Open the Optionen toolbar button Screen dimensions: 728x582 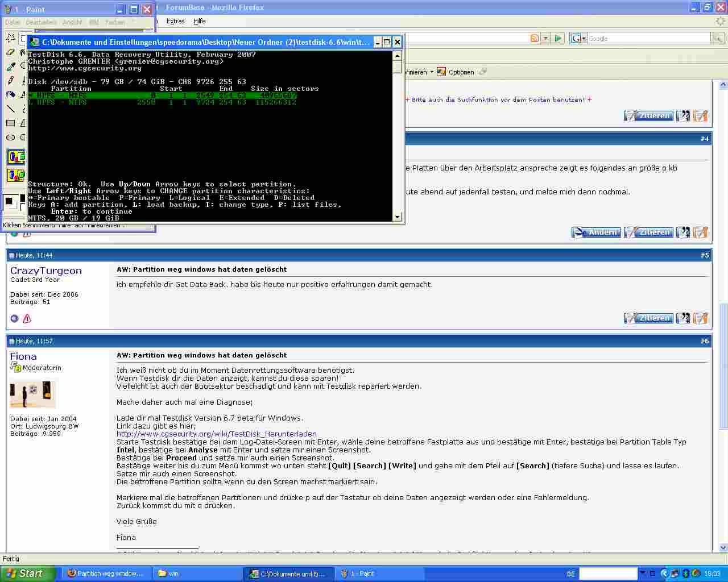click(455, 72)
